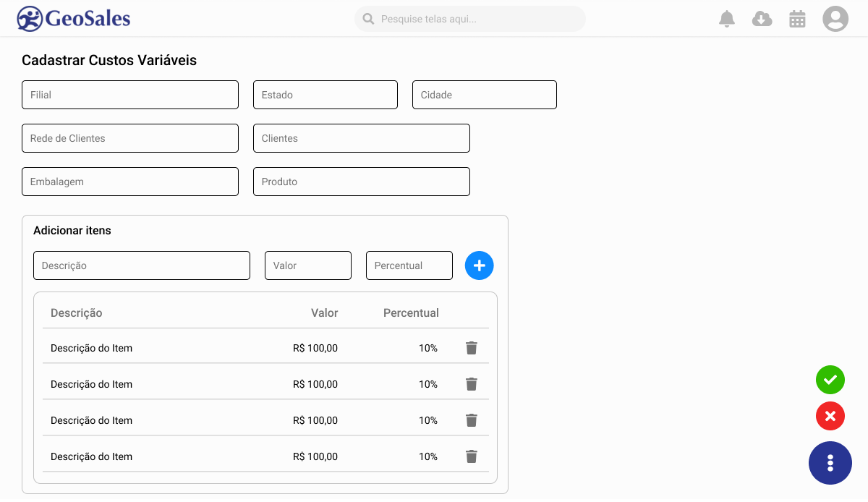Click the Valor input field

(308, 265)
